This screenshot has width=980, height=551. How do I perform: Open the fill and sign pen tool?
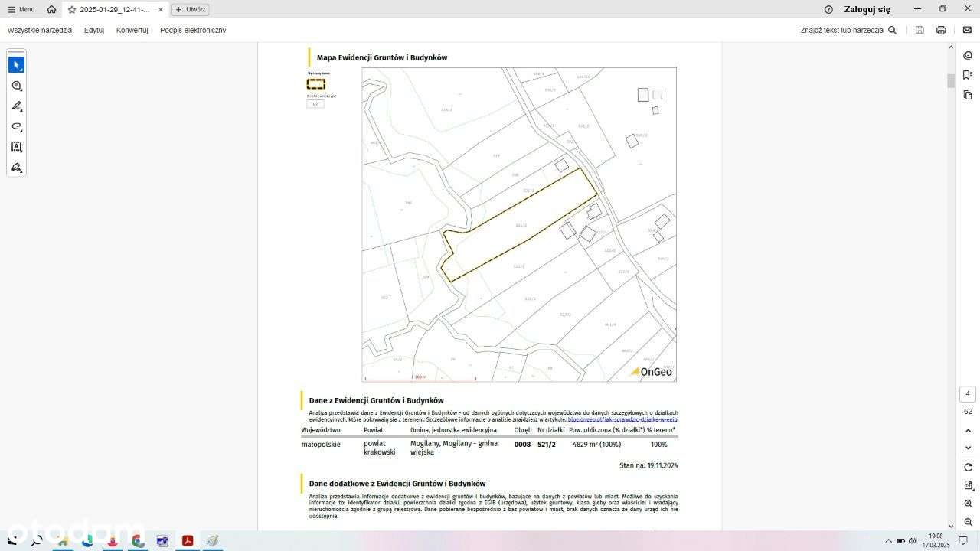click(16, 167)
